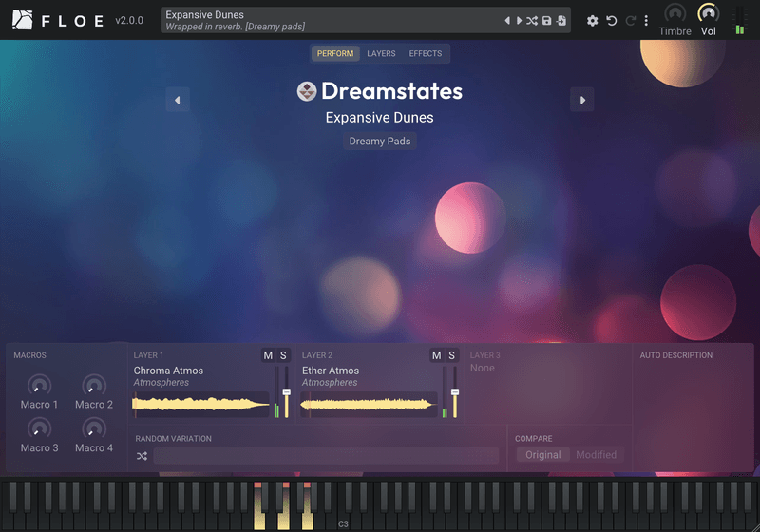The width and height of the screenshot is (760, 532).
Task: Load the next preset with top-bar right arrow
Action: point(519,20)
